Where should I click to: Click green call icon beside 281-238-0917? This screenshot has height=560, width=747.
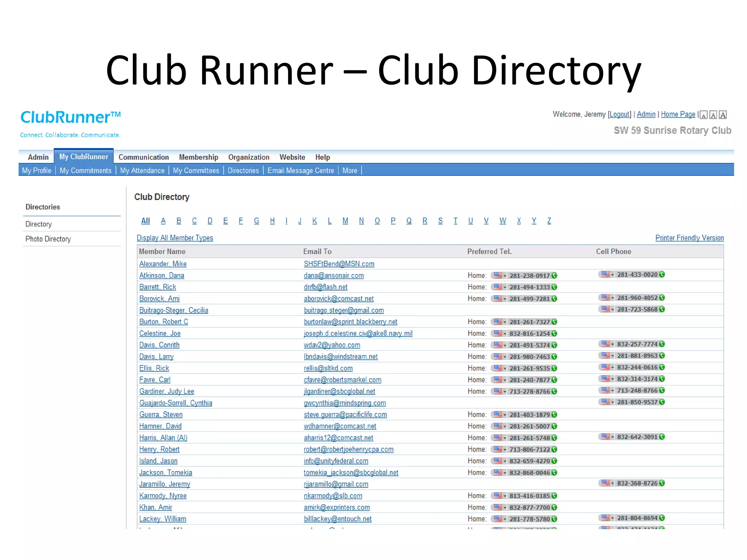pyautogui.click(x=554, y=276)
